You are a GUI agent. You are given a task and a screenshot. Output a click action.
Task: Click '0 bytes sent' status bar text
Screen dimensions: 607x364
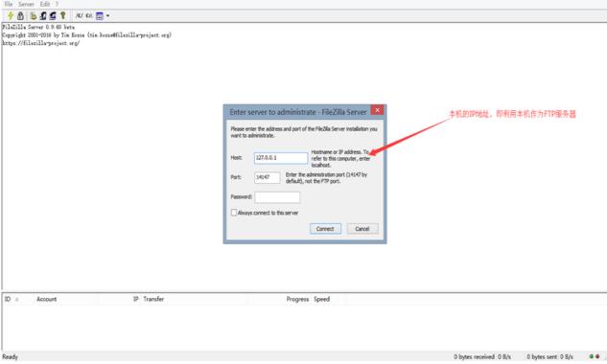tap(542, 356)
